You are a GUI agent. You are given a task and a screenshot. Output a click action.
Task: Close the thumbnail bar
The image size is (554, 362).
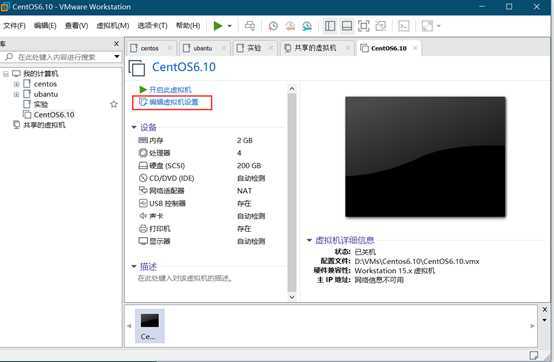click(x=544, y=309)
